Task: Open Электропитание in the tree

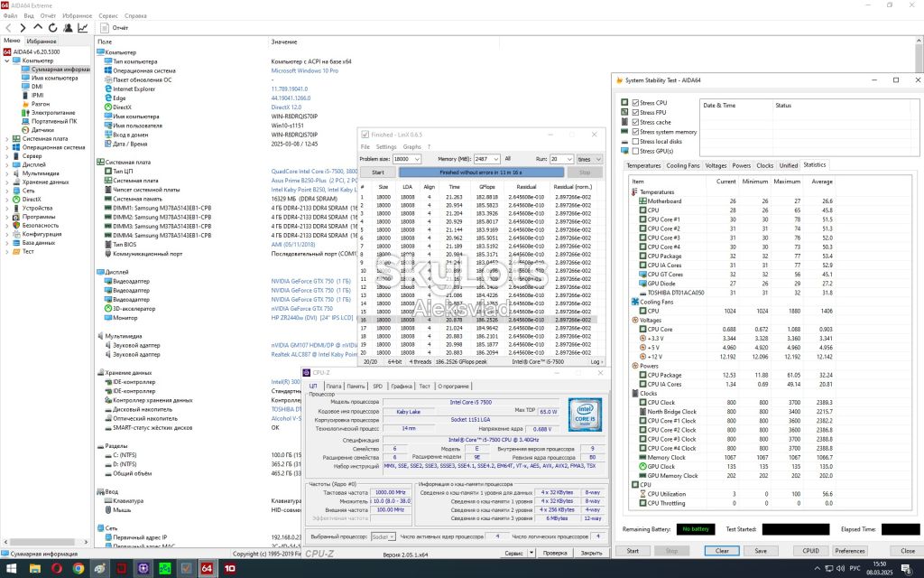Action: tap(53, 112)
